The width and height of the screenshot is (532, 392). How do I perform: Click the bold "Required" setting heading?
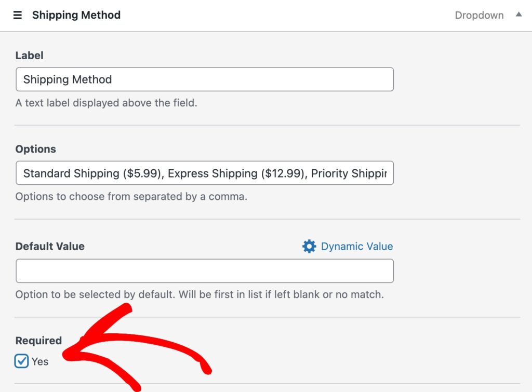pyautogui.click(x=38, y=341)
